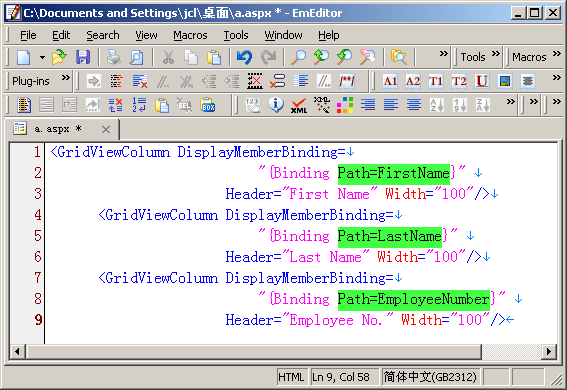
Task: Insert image with the picture icon
Action: click(x=505, y=81)
